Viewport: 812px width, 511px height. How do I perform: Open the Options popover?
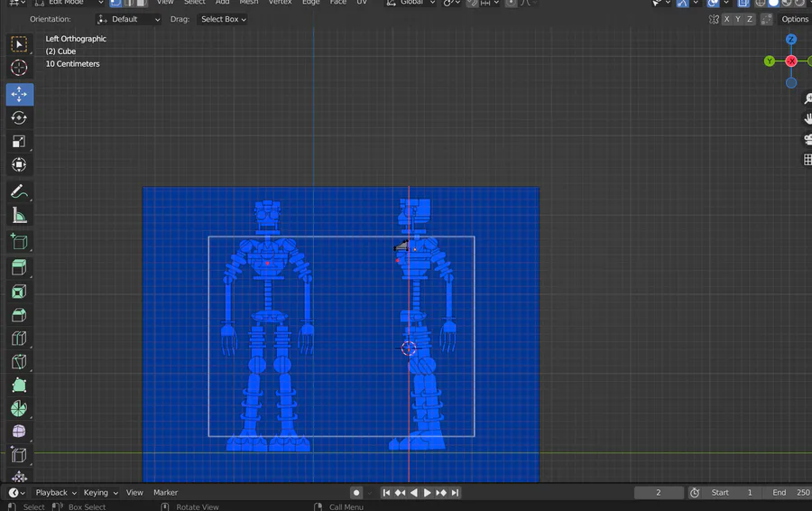pyautogui.click(x=795, y=19)
